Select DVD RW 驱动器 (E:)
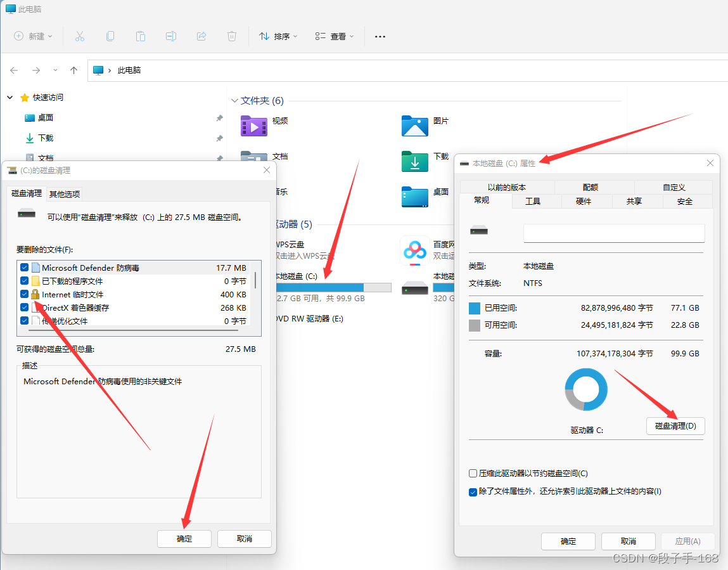 309,319
